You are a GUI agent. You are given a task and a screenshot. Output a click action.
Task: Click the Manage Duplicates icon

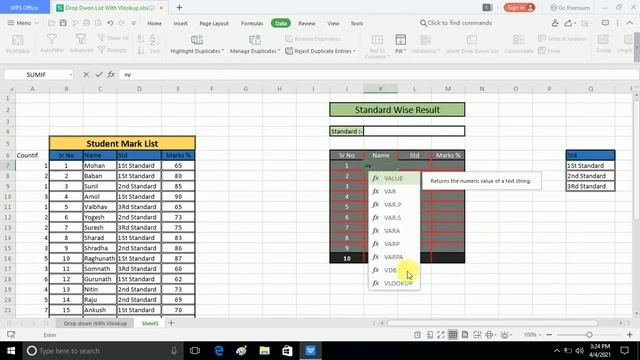pyautogui.click(x=255, y=40)
